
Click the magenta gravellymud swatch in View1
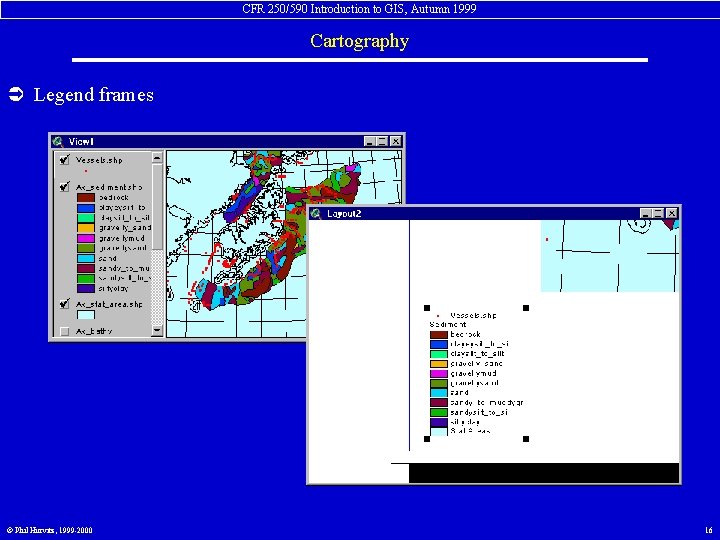(x=86, y=238)
